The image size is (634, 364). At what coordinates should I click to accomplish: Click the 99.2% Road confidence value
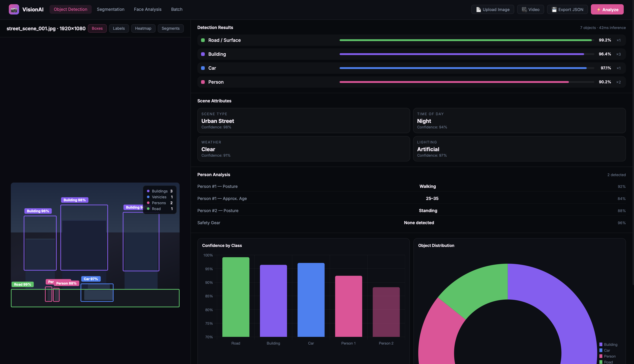(x=605, y=40)
